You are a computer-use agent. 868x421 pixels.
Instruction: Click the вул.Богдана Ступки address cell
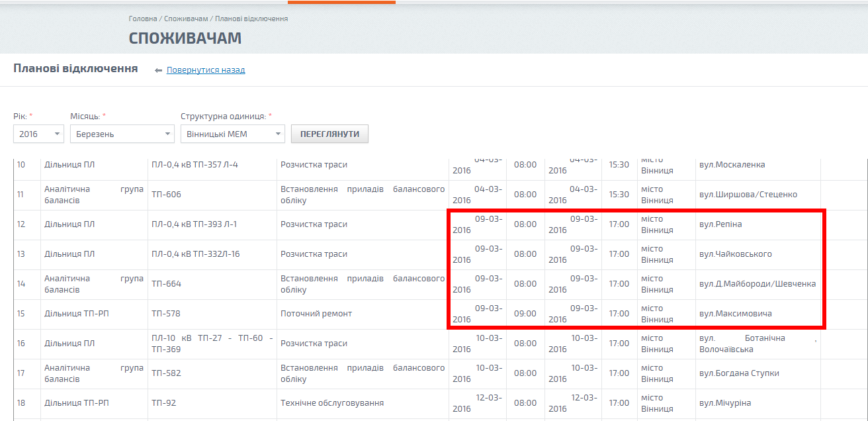click(x=739, y=373)
